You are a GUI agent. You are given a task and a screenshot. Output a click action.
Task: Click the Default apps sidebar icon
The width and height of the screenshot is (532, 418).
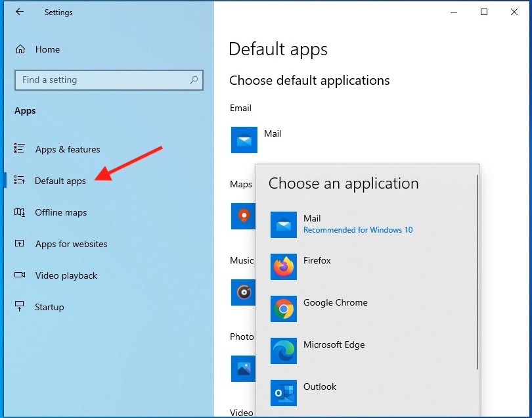tap(19, 180)
